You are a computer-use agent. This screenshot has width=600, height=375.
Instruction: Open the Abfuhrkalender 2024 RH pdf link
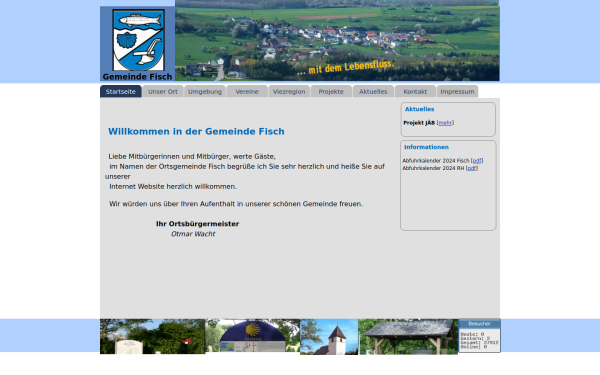(x=472, y=168)
